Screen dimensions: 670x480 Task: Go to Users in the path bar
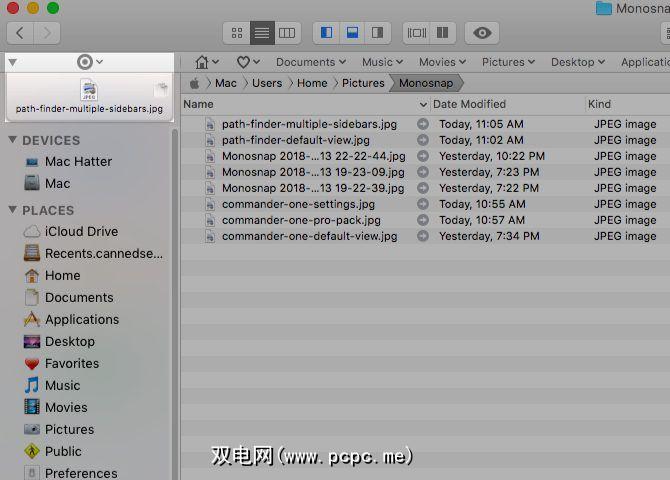[x=267, y=83]
